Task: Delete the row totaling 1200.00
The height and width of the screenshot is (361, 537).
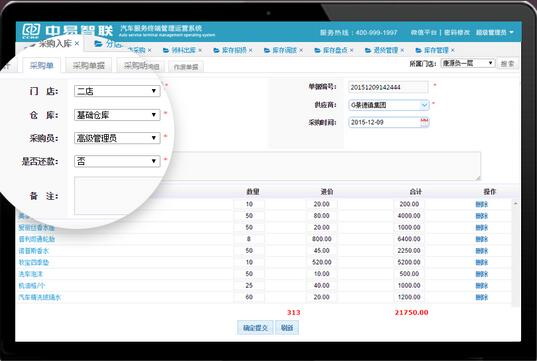Action: point(482,297)
